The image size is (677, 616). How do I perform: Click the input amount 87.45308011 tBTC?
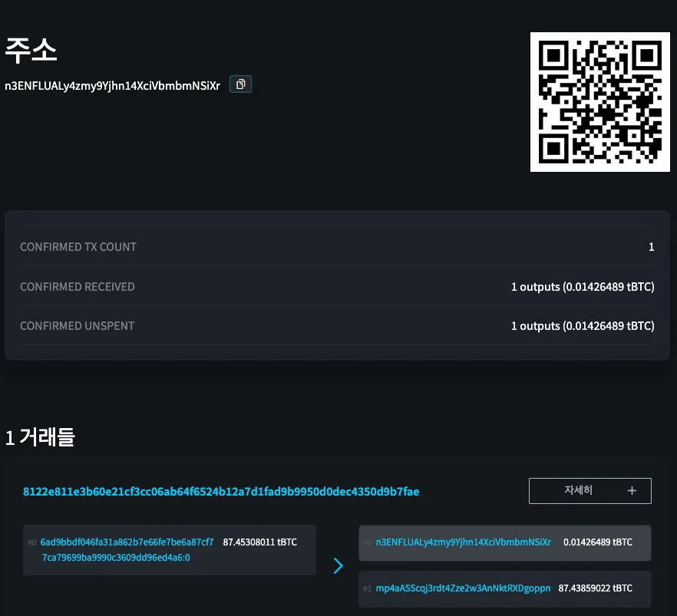pyautogui.click(x=260, y=542)
